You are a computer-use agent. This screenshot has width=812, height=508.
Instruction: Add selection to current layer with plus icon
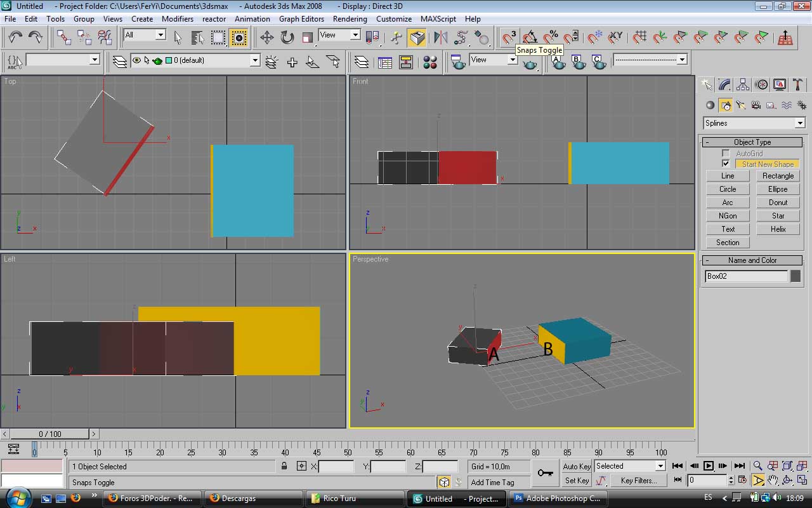click(x=292, y=62)
